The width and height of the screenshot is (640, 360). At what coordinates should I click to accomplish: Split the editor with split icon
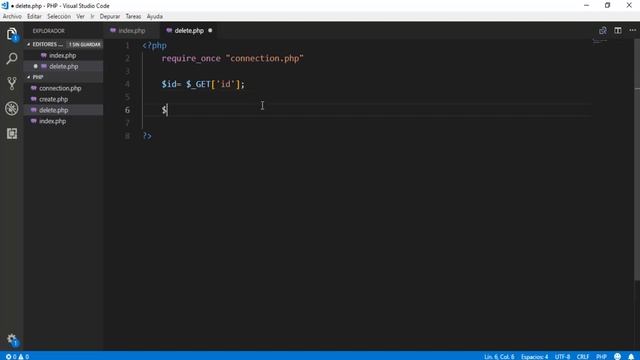click(618, 31)
